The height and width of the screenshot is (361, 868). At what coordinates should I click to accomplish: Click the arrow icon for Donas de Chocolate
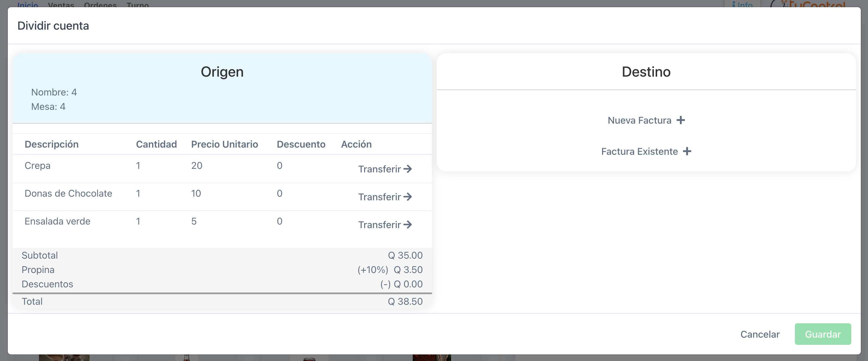pos(408,197)
